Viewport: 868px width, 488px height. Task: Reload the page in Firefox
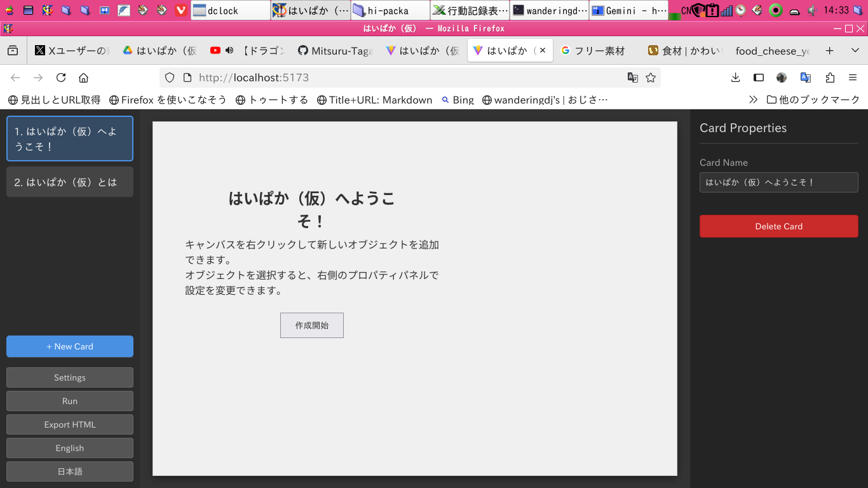61,78
